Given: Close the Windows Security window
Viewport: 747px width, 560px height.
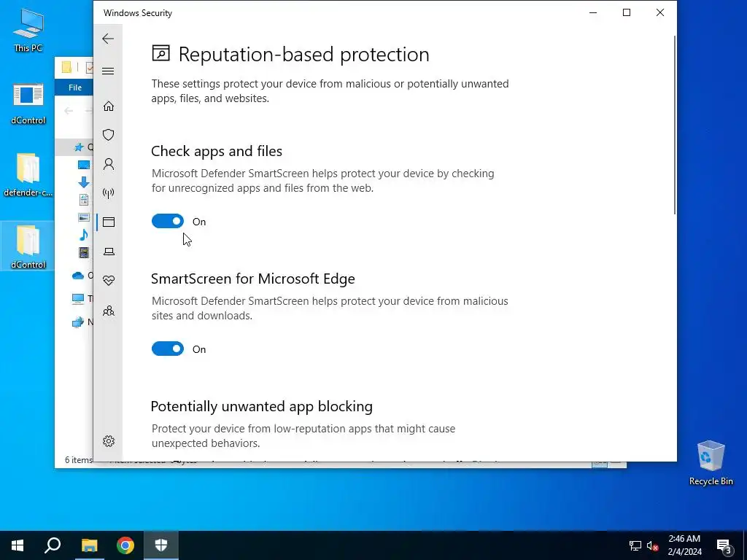Looking at the screenshot, I should coord(659,13).
